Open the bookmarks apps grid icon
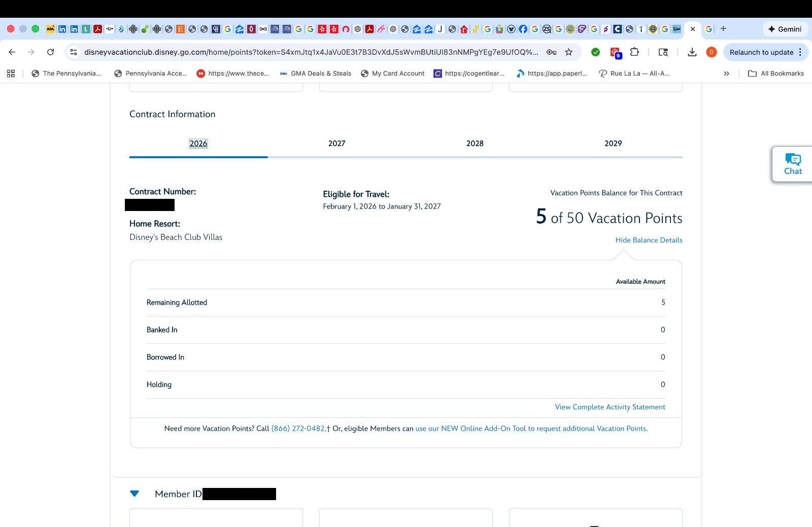The image size is (812, 527). 11,74
